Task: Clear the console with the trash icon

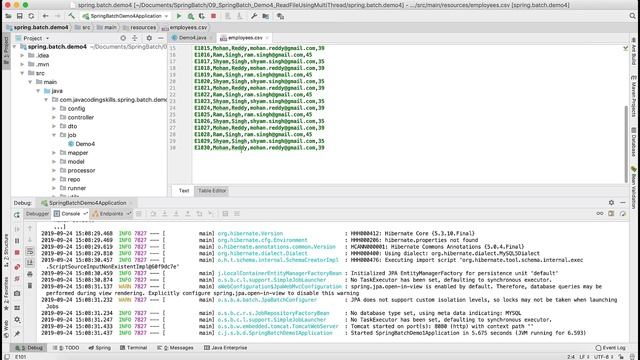Action: point(30,285)
